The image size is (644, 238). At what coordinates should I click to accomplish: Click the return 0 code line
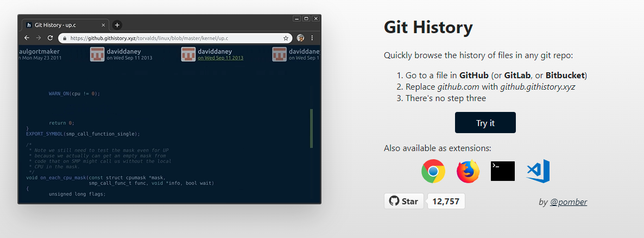[x=61, y=123]
